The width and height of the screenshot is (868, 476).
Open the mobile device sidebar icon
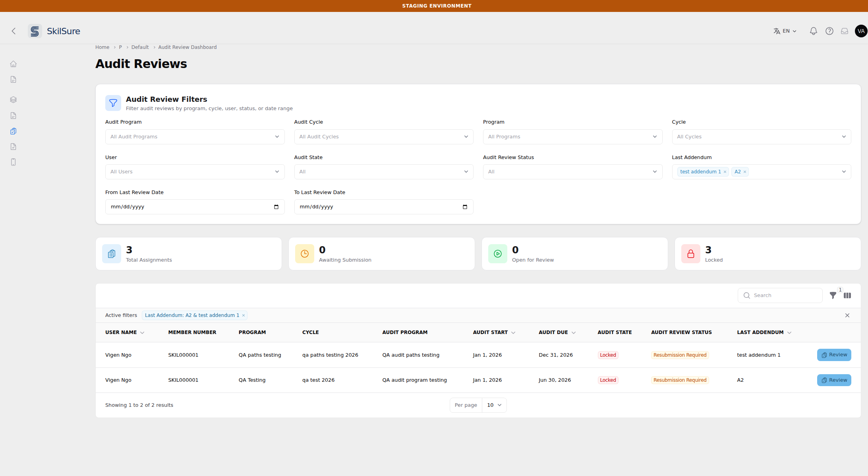pos(13,162)
